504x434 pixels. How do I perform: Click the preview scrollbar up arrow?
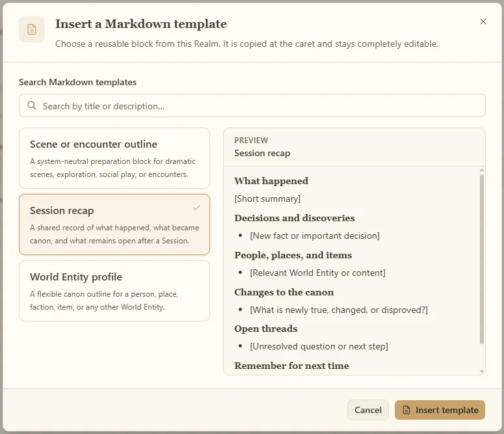tap(481, 170)
